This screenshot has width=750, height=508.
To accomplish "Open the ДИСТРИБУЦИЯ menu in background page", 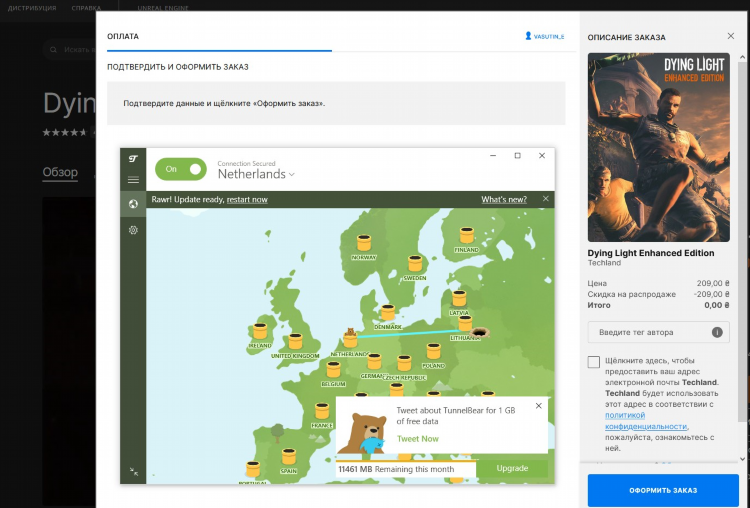I will pyautogui.click(x=32, y=8).
